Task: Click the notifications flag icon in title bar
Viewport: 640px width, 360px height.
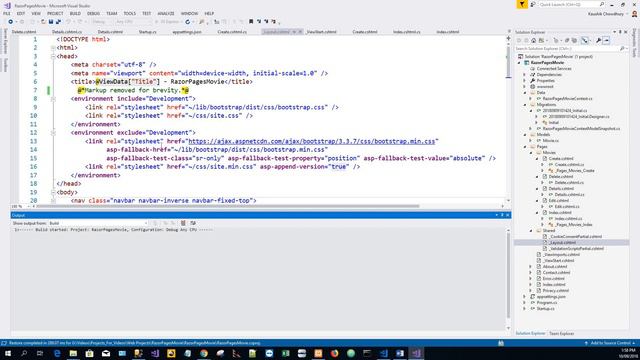Action: (522, 4)
